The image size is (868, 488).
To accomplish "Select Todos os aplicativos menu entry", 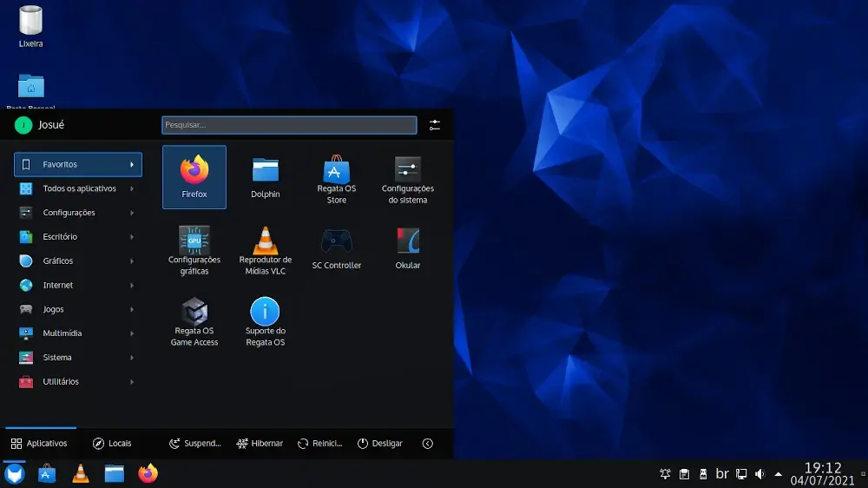I will 77,188.
